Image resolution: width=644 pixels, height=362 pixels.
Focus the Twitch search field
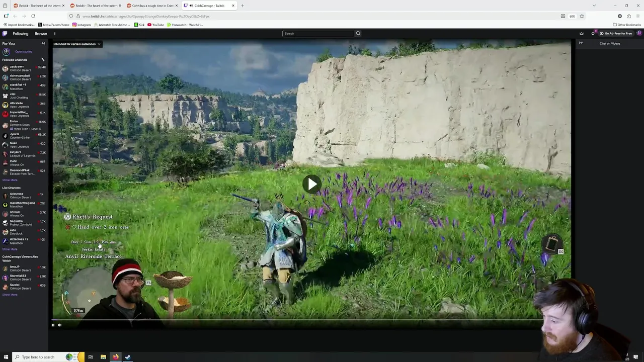pyautogui.click(x=318, y=34)
